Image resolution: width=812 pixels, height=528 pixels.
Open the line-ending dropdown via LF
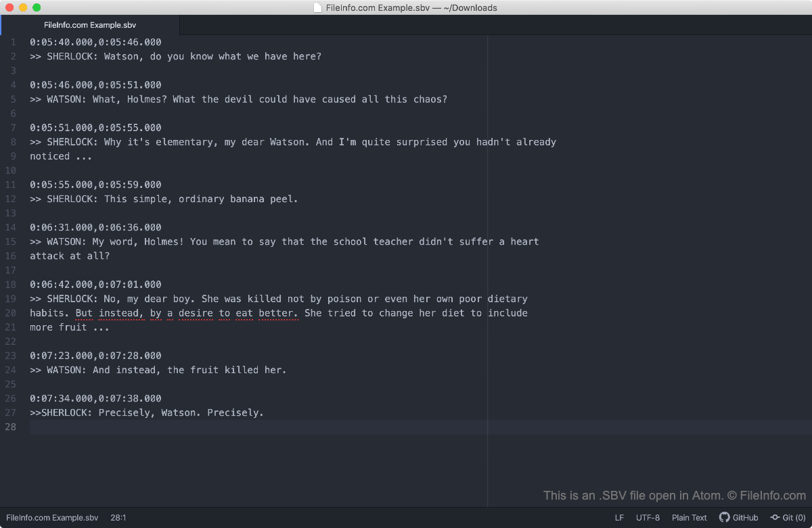[x=619, y=517]
